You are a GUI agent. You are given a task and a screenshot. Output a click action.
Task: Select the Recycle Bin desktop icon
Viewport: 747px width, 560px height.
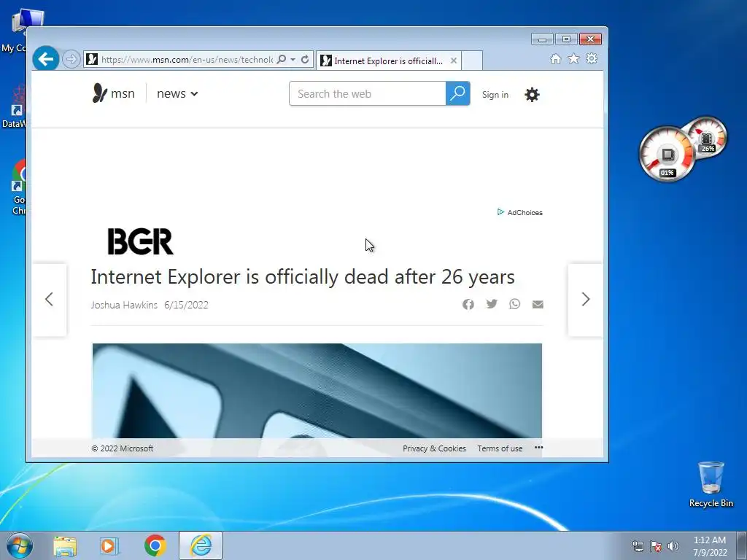click(x=711, y=484)
